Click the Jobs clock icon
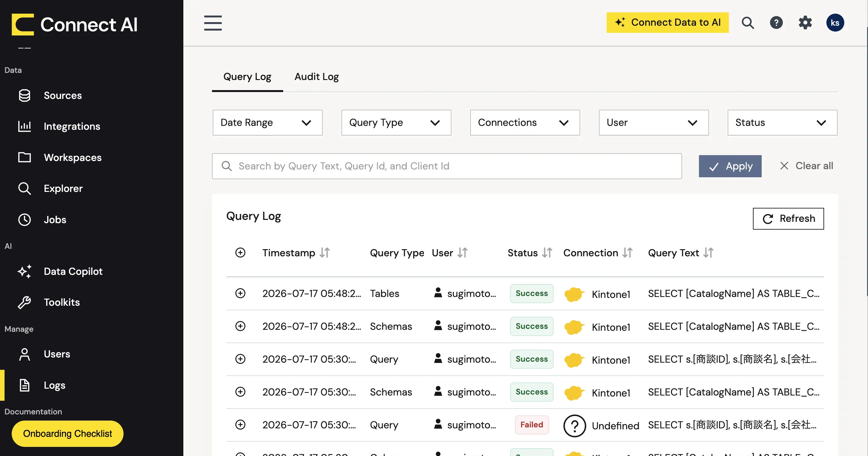The height and width of the screenshot is (456, 868). 24,220
